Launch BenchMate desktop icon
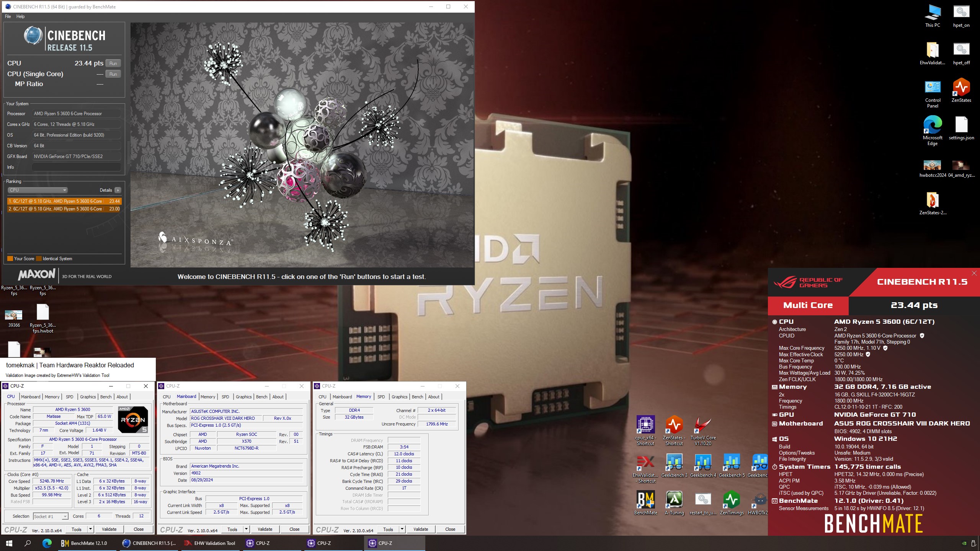980x551 pixels. tap(645, 503)
